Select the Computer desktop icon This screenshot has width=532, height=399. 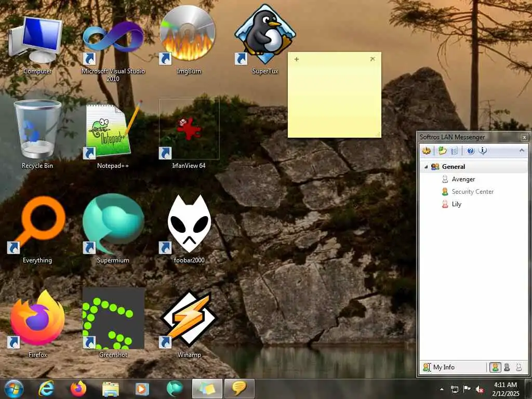point(37,45)
